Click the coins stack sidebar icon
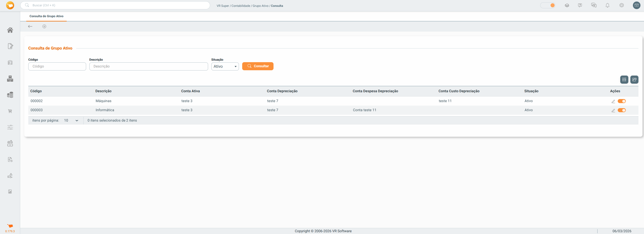 (10, 95)
